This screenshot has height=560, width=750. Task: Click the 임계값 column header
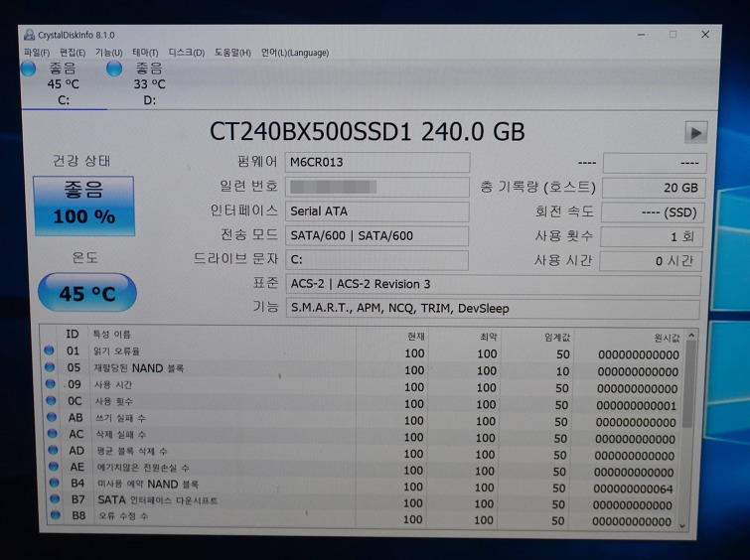pyautogui.click(x=557, y=338)
